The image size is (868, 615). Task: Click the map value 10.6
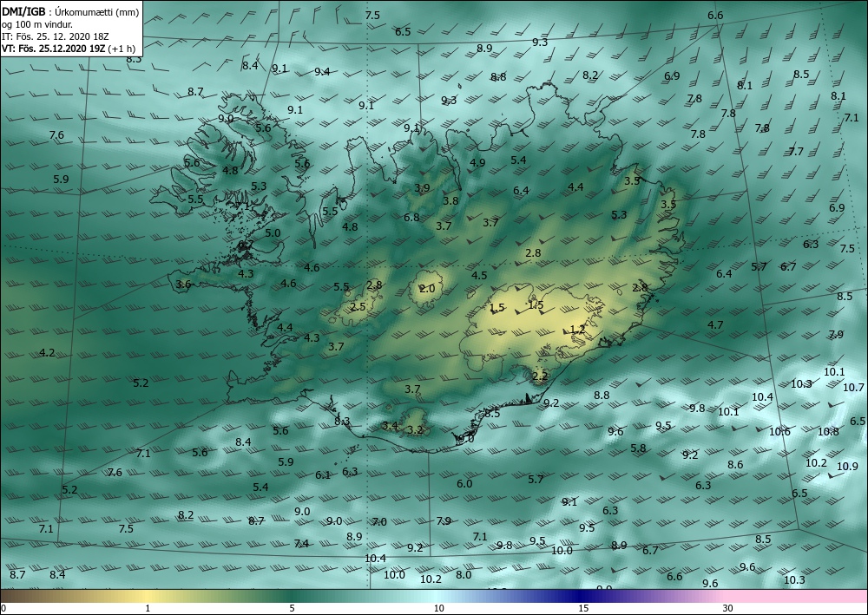click(780, 431)
